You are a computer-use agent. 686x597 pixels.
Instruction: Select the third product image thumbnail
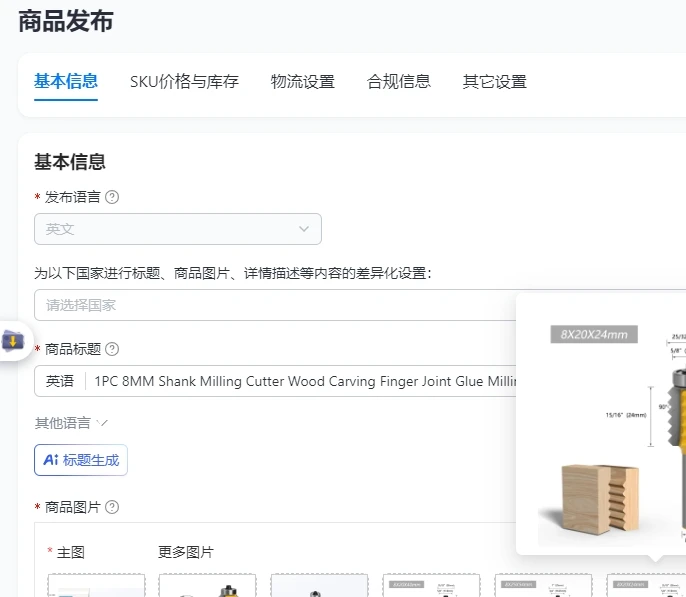click(319, 585)
